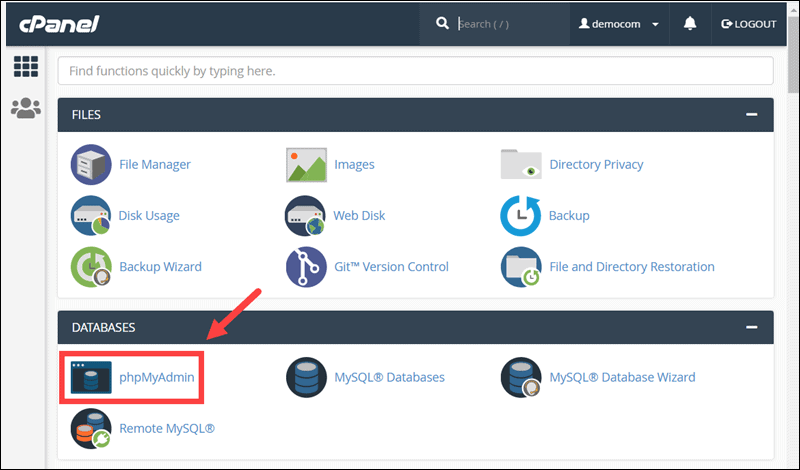Open the Images link
The image size is (800, 470).
354,164
